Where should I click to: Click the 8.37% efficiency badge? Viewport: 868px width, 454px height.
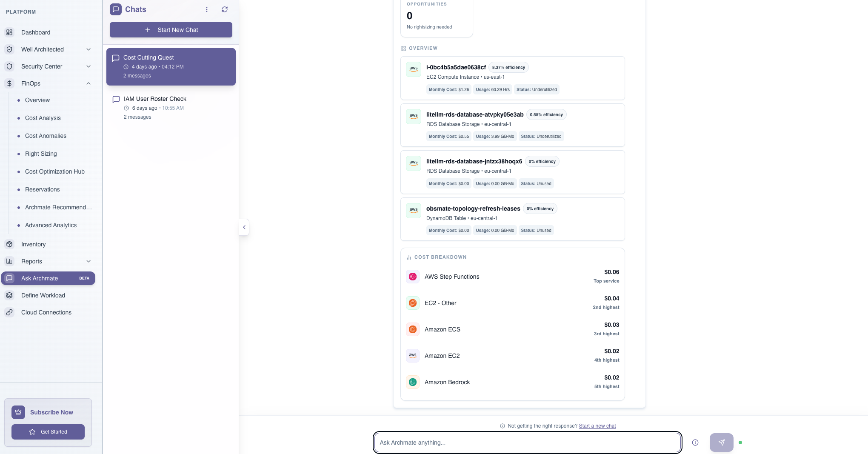[508, 67]
